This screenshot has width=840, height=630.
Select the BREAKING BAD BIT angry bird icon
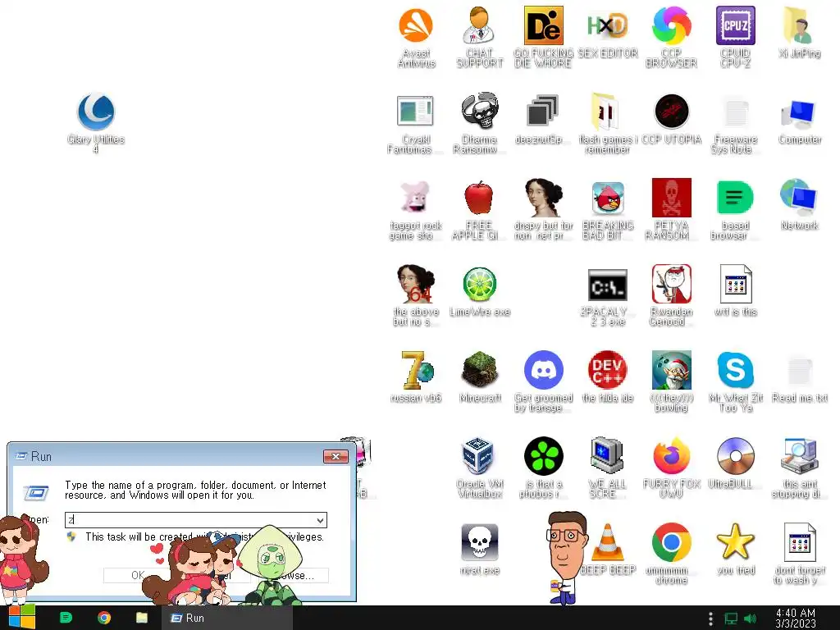(x=608, y=198)
